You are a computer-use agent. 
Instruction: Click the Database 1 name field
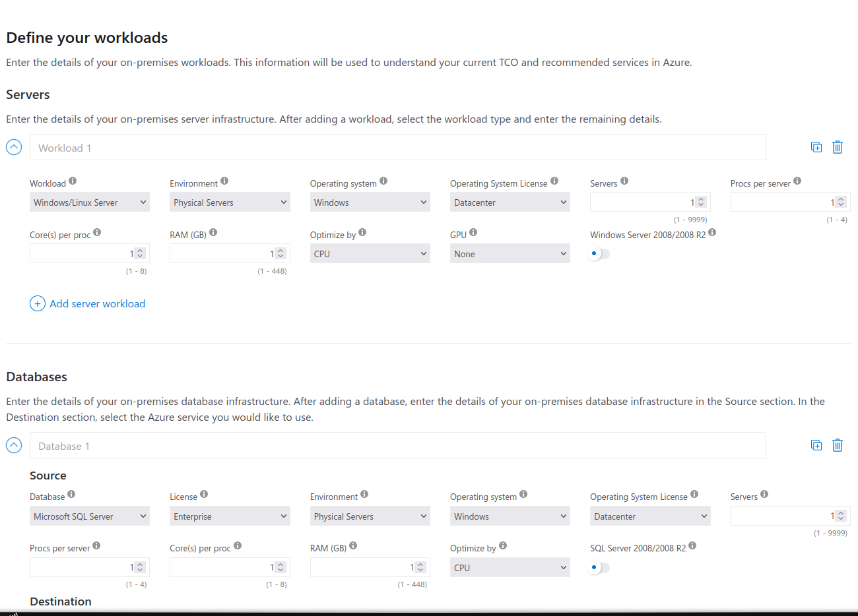point(397,446)
